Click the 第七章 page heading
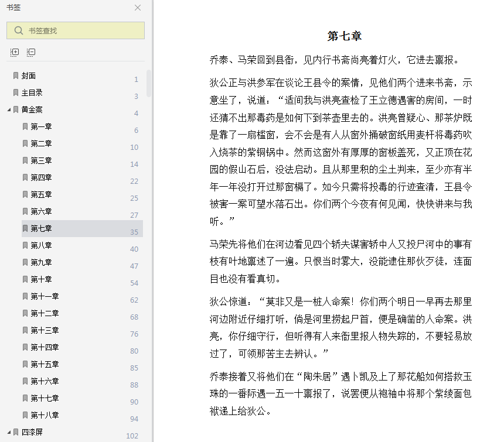 coord(344,36)
